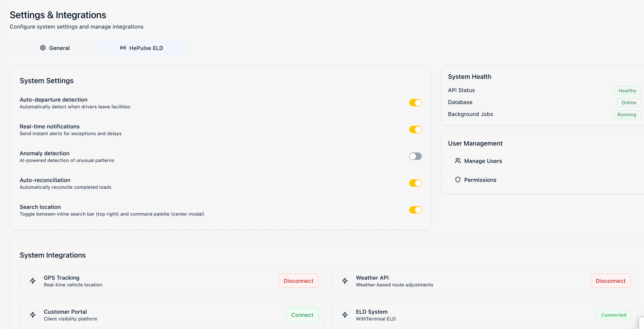Click the lightning icon for Customer Portal
The image size is (644, 329).
coord(33,315)
